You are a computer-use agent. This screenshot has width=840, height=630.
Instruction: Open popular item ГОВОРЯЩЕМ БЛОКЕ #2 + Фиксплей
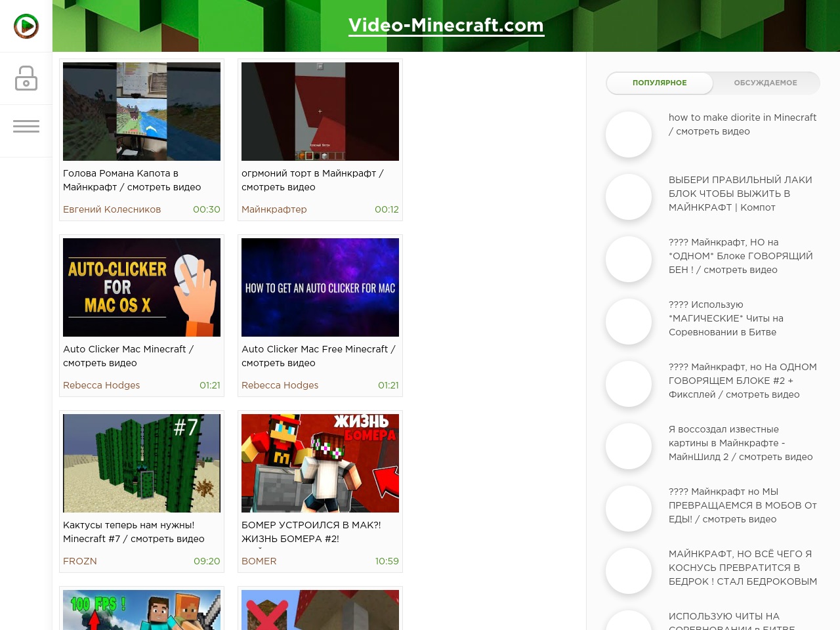click(x=743, y=381)
